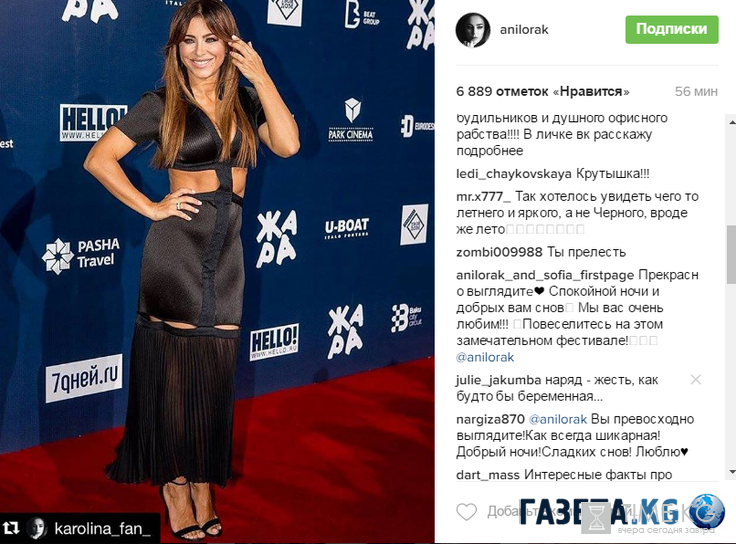The height and width of the screenshot is (544, 736).
Task: Click the repost arrows icon
Action: [x=11, y=528]
